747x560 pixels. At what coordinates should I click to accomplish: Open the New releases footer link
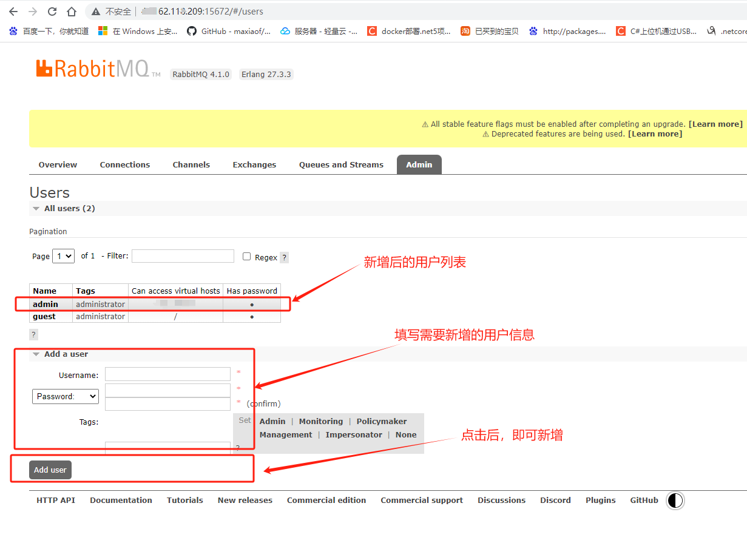pyautogui.click(x=245, y=500)
